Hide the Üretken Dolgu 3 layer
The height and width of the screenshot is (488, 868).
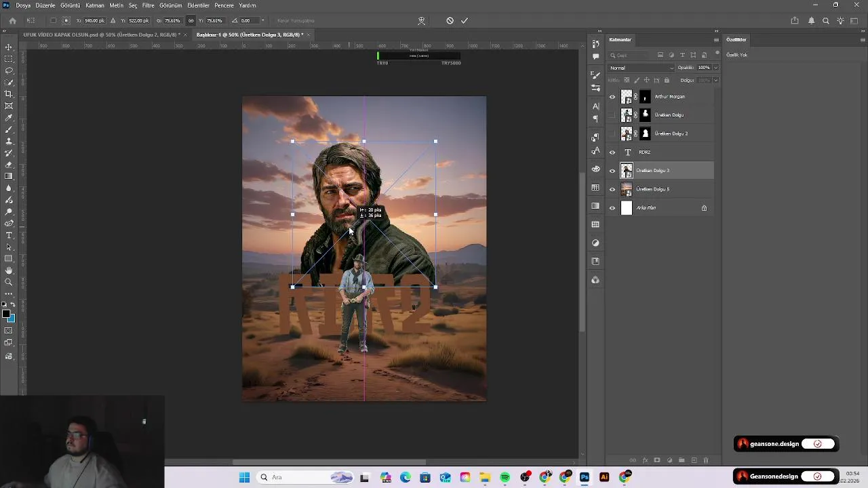coord(612,171)
